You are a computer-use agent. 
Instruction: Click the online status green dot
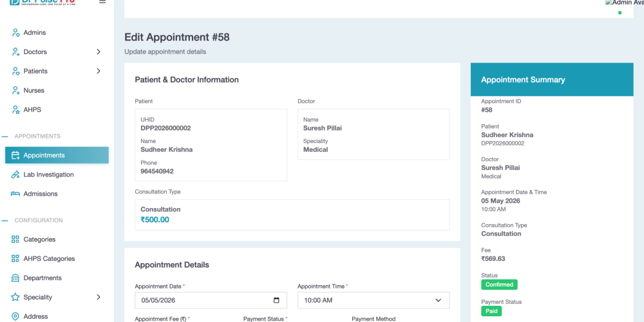pos(620,13)
